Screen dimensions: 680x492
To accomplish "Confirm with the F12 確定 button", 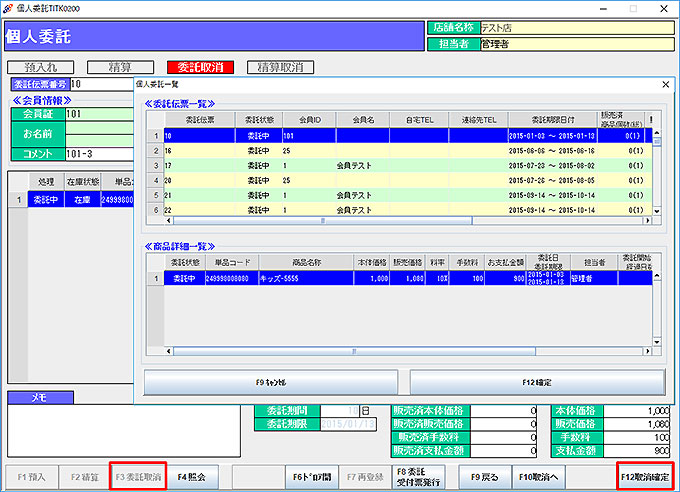I will pos(537,381).
